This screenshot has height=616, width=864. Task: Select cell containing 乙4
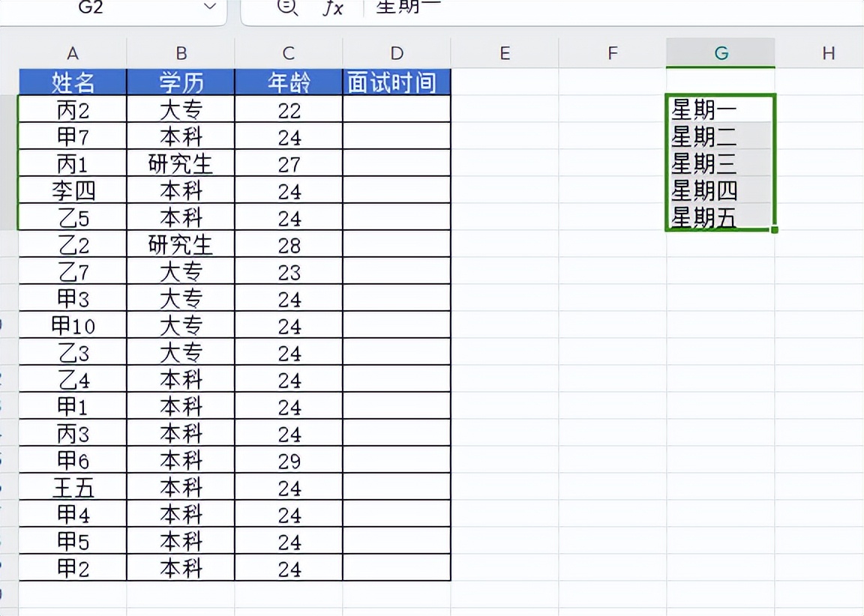coord(73,378)
